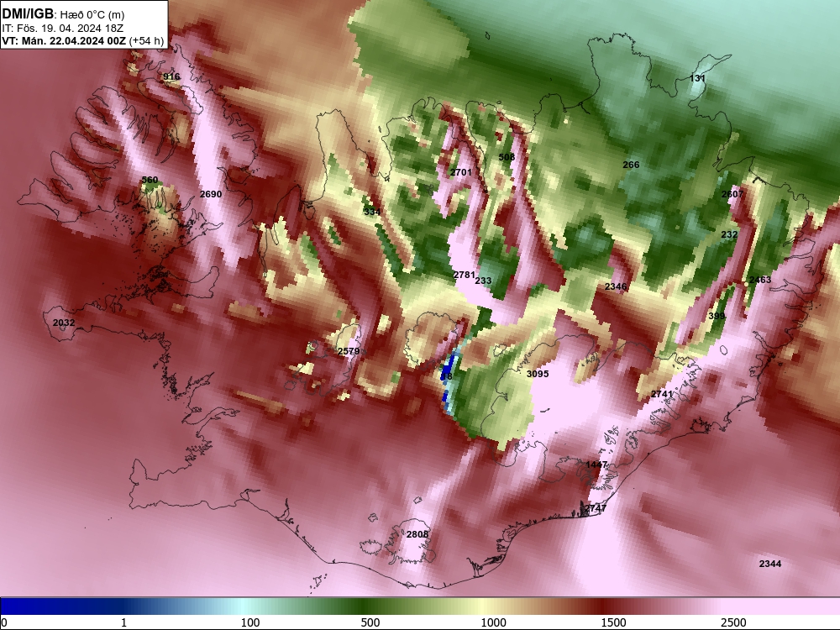The height and width of the screenshot is (630, 840).
Task: Click the map value 560
Action: [150, 180]
